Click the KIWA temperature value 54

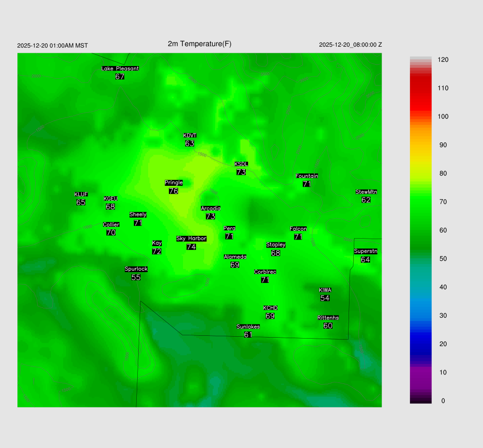pos(325,298)
